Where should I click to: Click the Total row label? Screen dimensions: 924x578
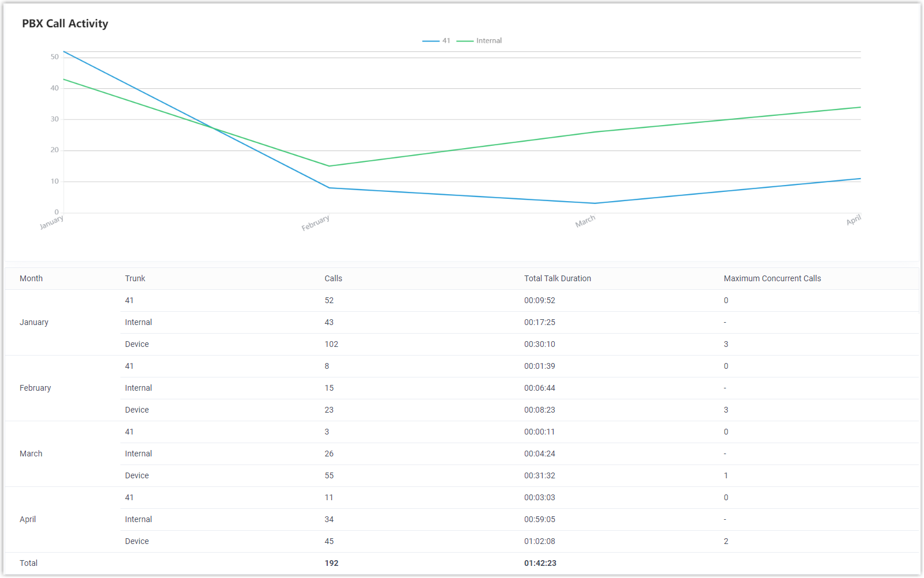(29, 564)
